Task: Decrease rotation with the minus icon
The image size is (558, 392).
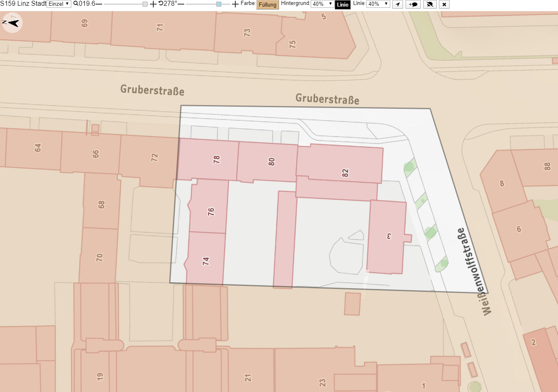Action: 181,4
